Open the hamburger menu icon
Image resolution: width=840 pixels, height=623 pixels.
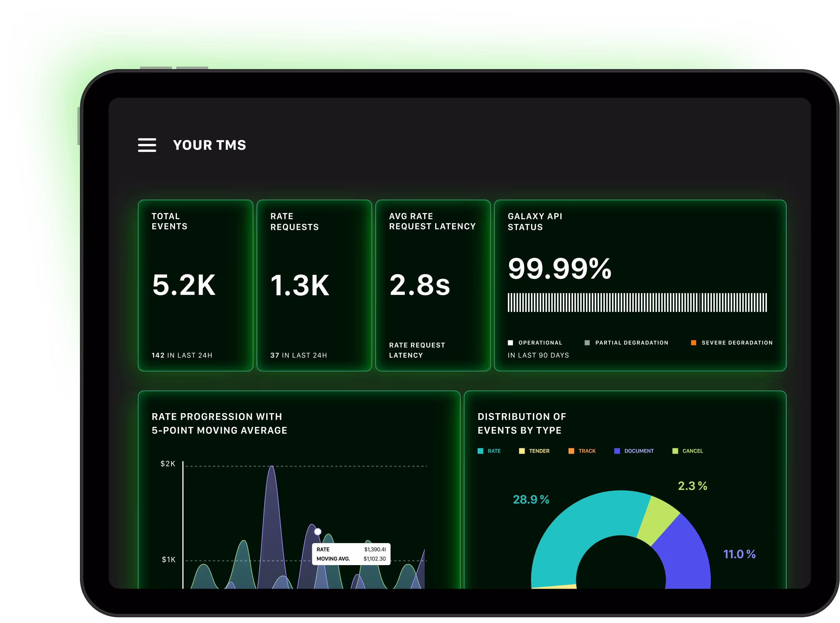(147, 145)
